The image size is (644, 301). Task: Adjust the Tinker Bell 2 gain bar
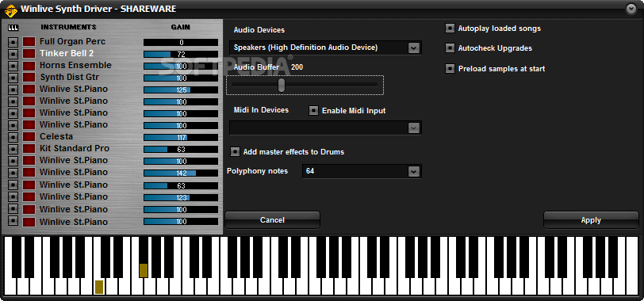tap(181, 54)
